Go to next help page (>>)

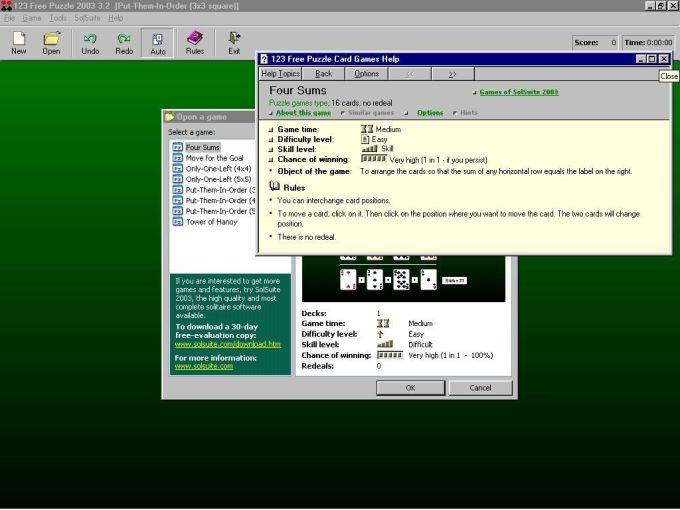point(452,74)
